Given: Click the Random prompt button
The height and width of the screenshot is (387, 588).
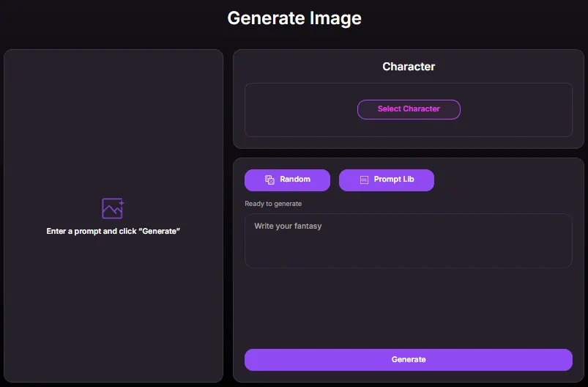Looking at the screenshot, I should (287, 180).
